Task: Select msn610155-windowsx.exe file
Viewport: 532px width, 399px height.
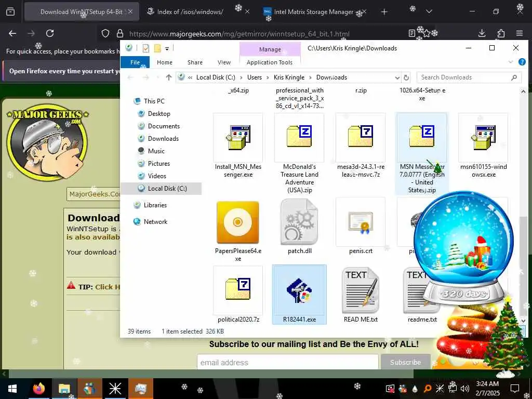Action: tap(484, 146)
